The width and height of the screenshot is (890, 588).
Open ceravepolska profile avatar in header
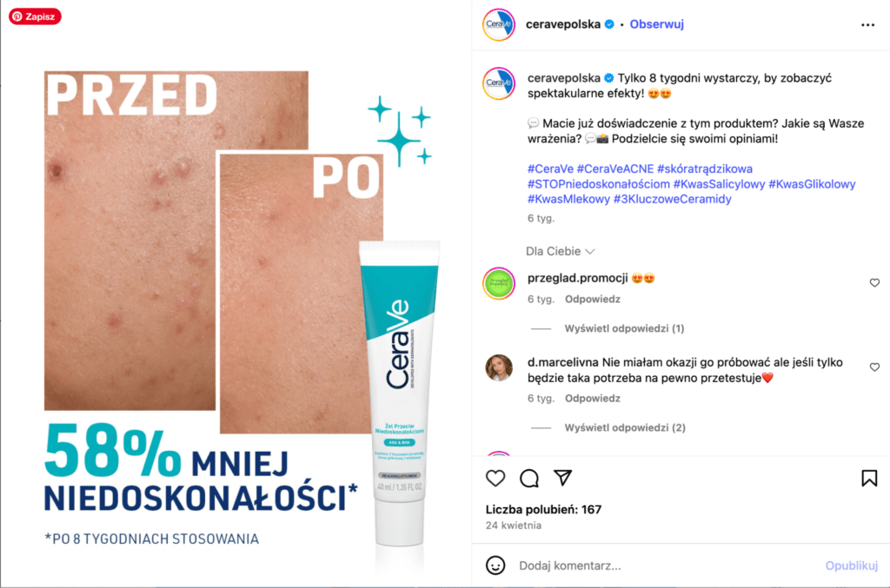point(498,24)
